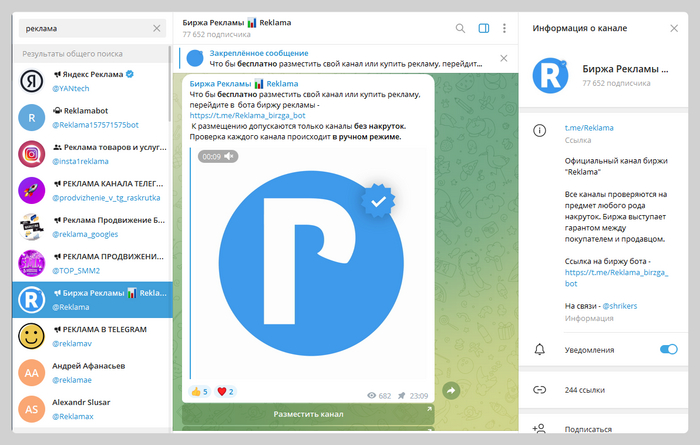Select the Реклама Продвижение Б result
This screenshot has height=445, width=700.
(x=92, y=227)
